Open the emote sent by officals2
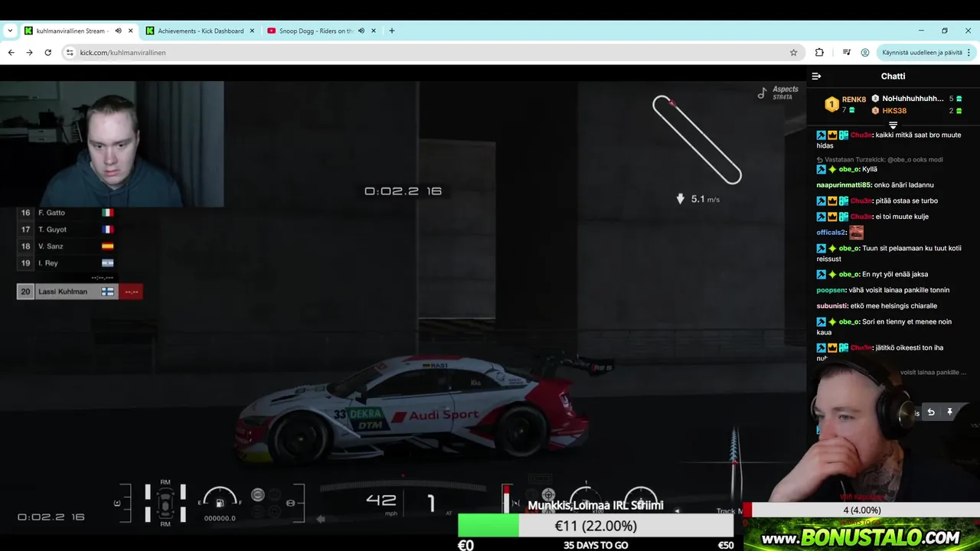Viewport: 980px width, 551px height. coord(856,232)
